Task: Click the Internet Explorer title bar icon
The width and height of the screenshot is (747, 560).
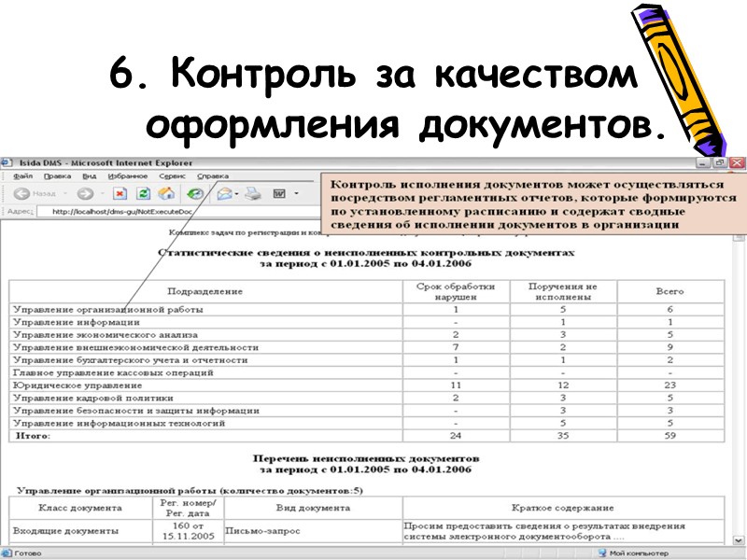Action: pyautogui.click(x=7, y=162)
